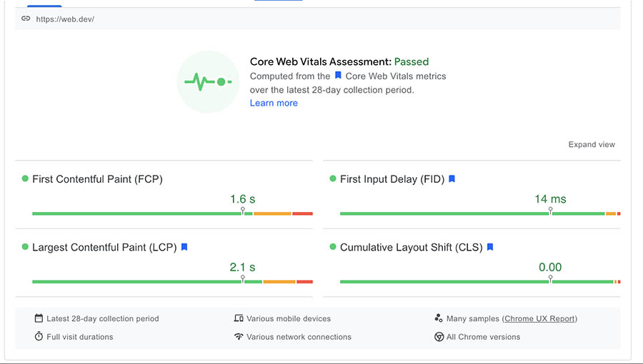Click the bookmark icon next to Largest Contentful Paint
643x364 pixels.
click(x=184, y=247)
